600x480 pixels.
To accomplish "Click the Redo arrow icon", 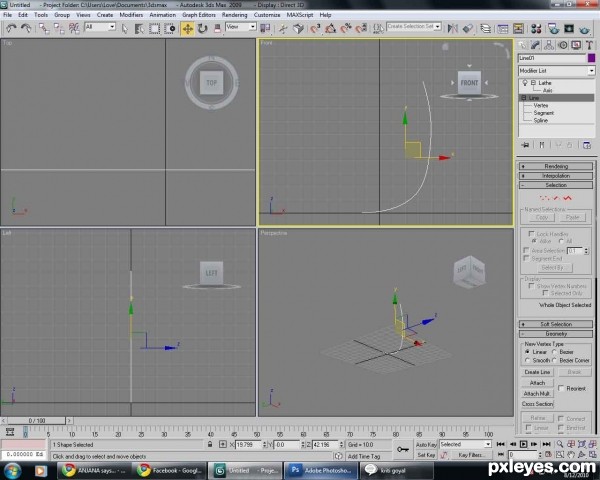I will [26, 28].
